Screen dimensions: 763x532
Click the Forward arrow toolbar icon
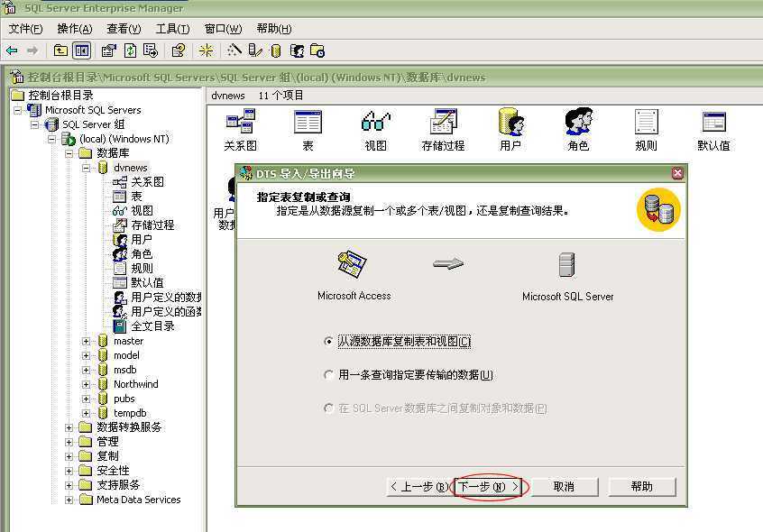[32, 50]
